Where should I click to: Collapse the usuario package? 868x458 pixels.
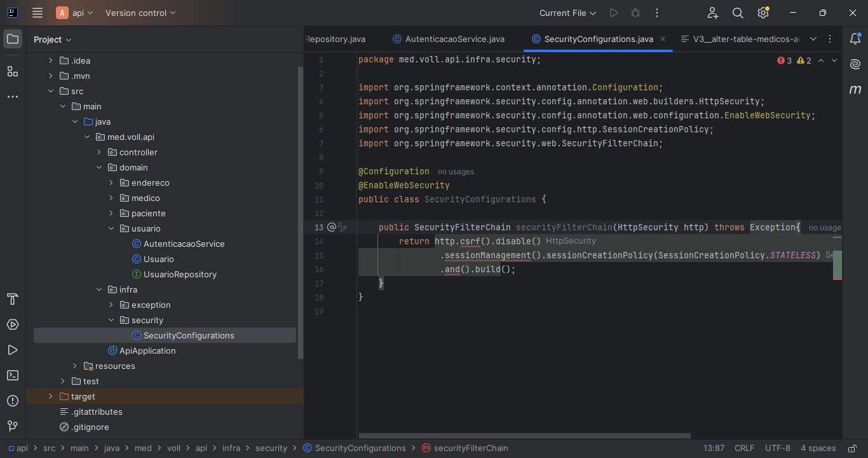[111, 228]
